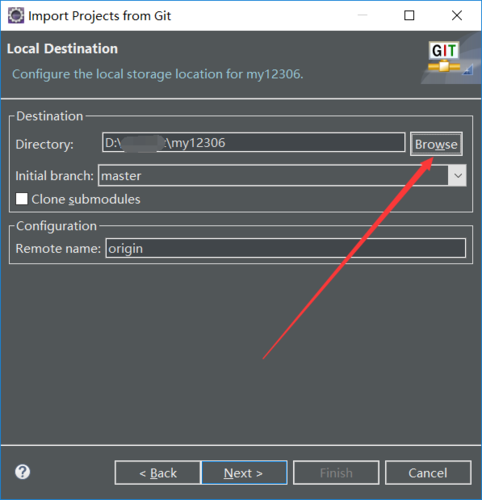Viewport: 482px width, 500px height.
Task: Click the Import Projects from Git title
Action: 100,16
